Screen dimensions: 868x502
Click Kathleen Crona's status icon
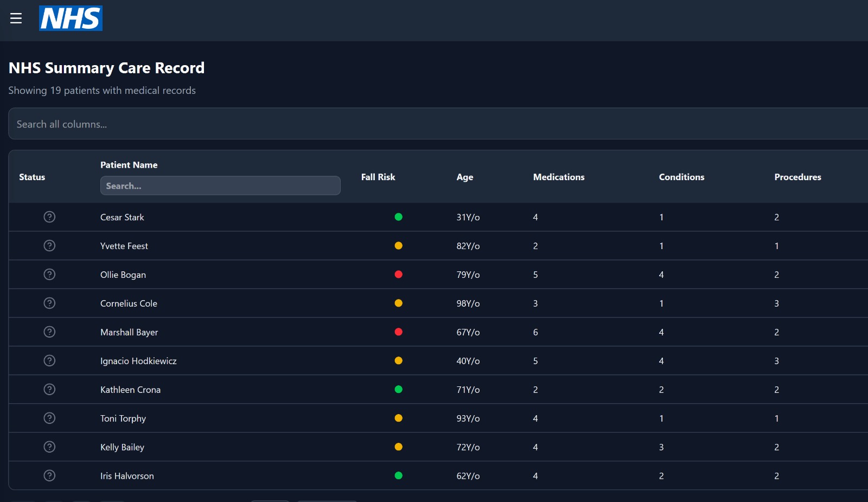[49, 390]
